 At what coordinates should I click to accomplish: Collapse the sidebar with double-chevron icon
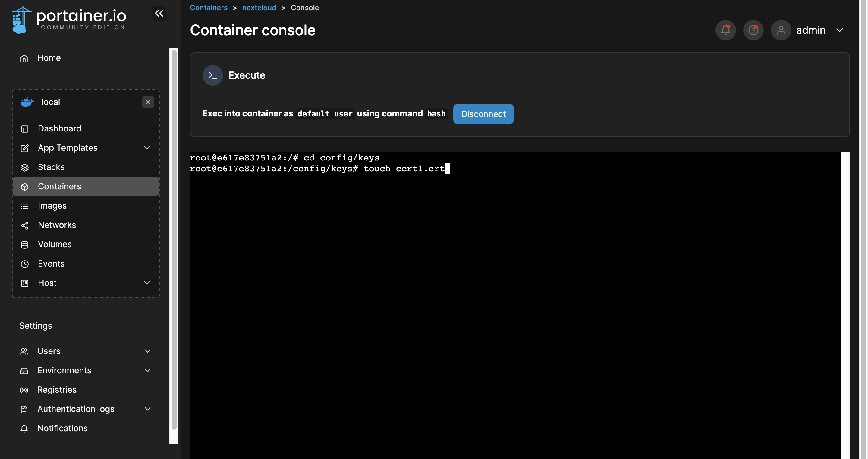tap(159, 14)
